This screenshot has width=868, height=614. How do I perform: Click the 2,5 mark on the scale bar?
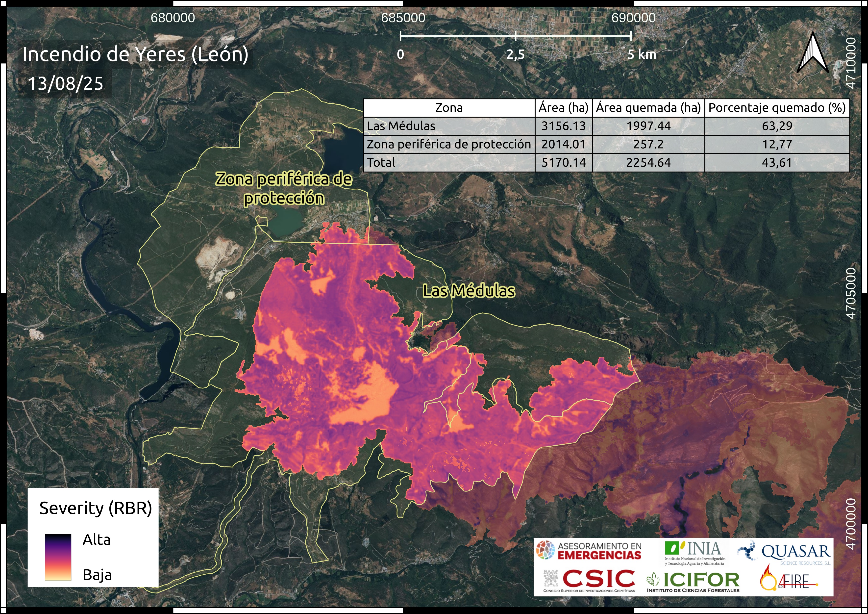(x=515, y=54)
